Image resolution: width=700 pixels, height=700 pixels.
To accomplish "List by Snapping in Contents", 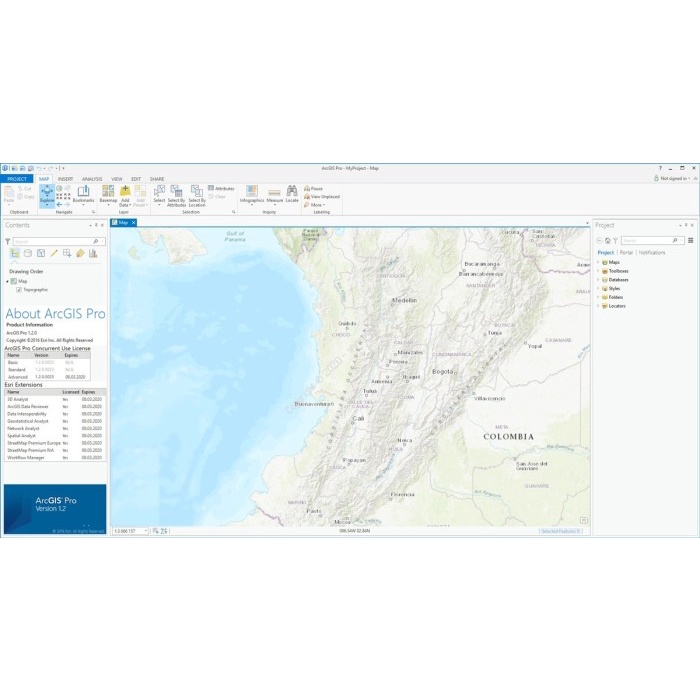I will click(67, 253).
